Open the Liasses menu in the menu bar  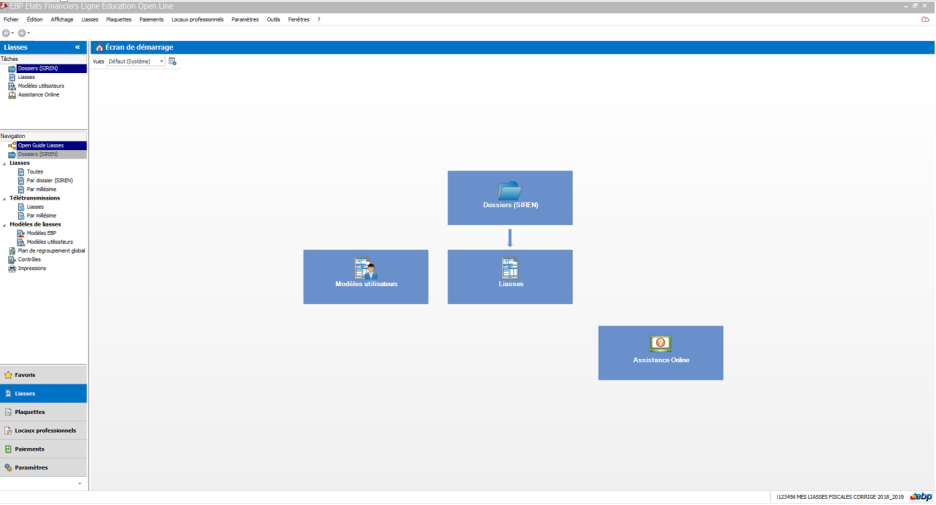coord(90,20)
